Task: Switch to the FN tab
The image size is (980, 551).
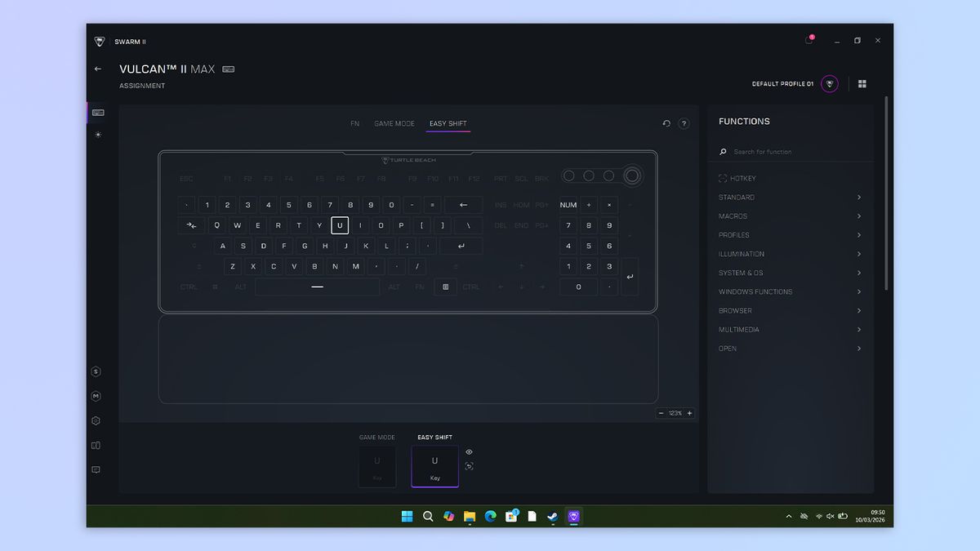Action: [x=355, y=124]
